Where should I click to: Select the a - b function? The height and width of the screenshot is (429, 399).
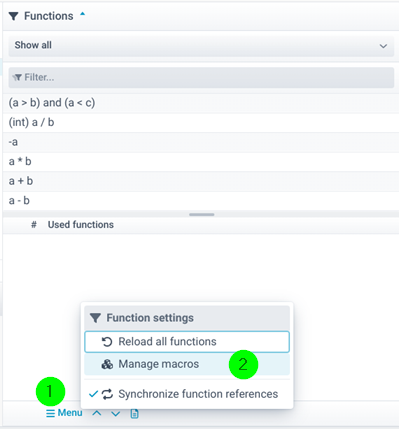pos(201,201)
